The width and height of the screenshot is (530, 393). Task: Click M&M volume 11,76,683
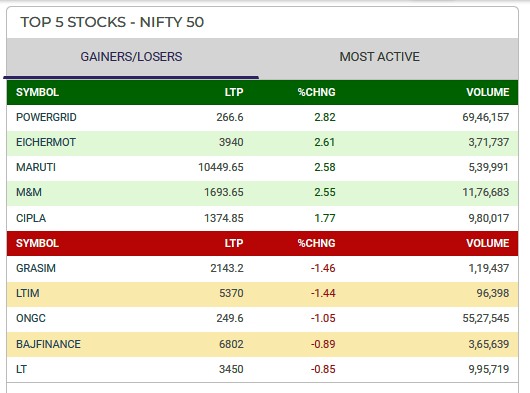[x=486, y=192]
